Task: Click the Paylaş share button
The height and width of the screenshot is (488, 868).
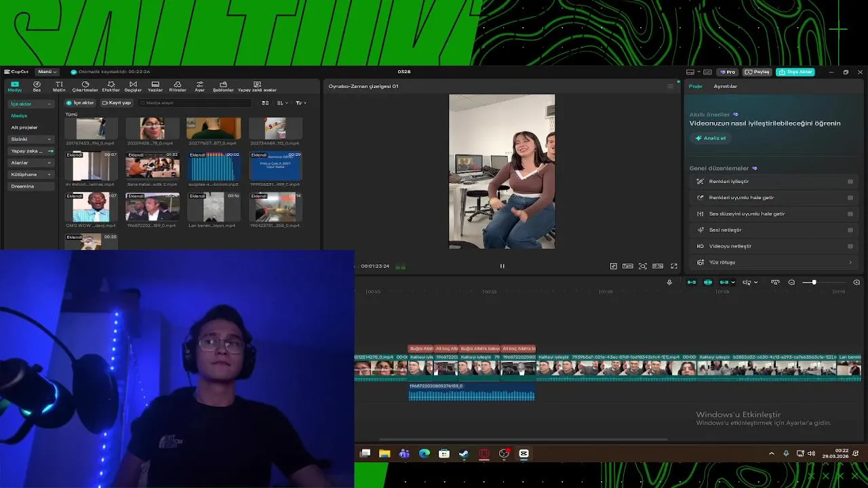Action: point(757,72)
